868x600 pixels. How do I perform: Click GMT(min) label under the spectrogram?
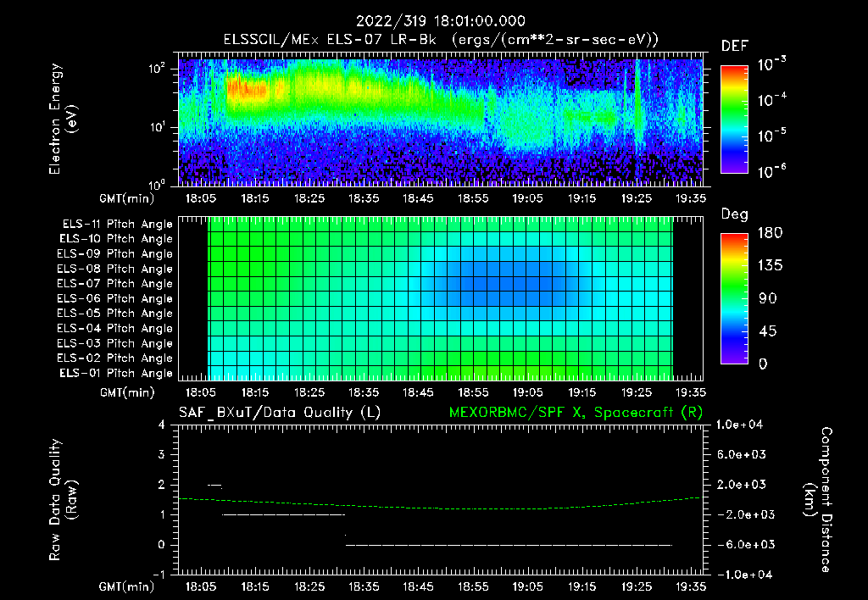pos(127,198)
